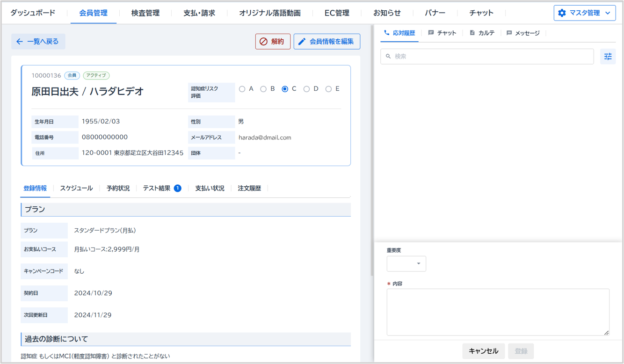Switch to the テスト結果 tab
Viewport: 624px width, 364px height.
coord(157,188)
